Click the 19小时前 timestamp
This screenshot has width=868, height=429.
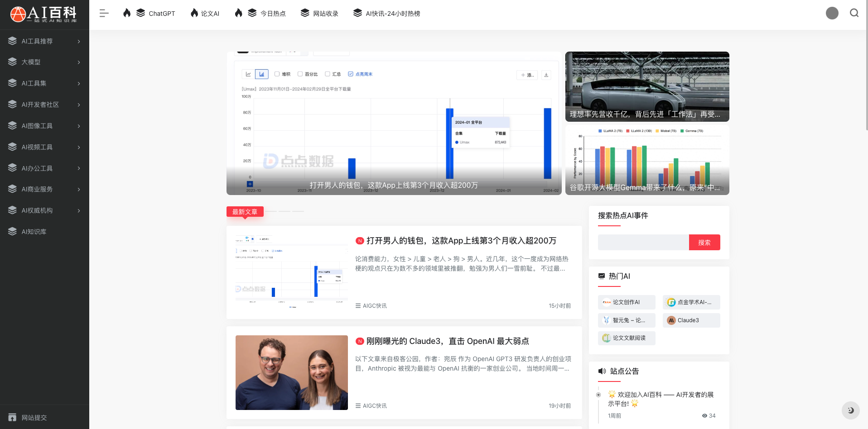[560, 406]
